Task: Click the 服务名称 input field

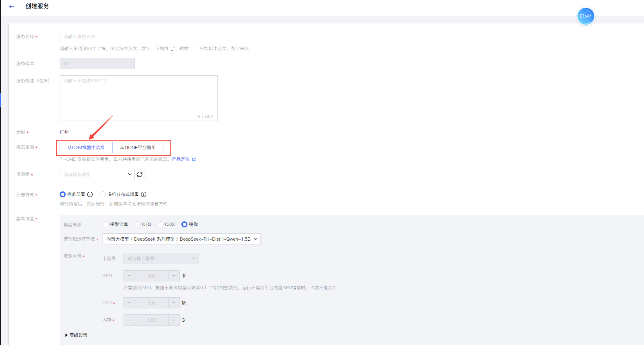Action: click(138, 37)
